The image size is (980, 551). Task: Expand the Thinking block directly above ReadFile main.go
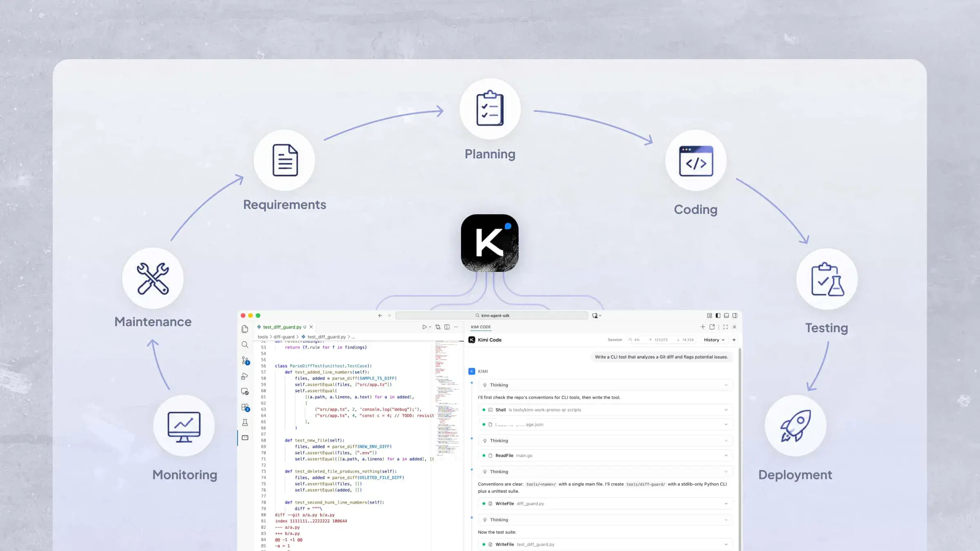click(x=605, y=441)
